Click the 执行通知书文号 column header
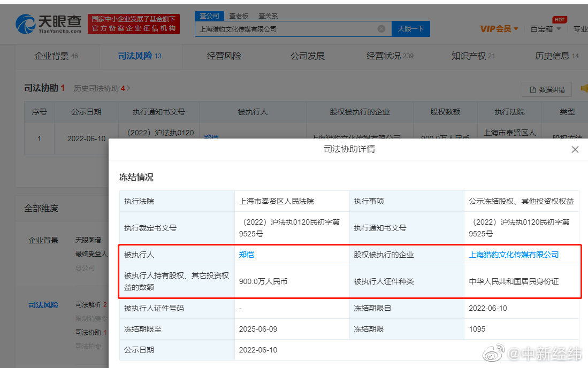This screenshot has height=368, width=588. (x=158, y=112)
